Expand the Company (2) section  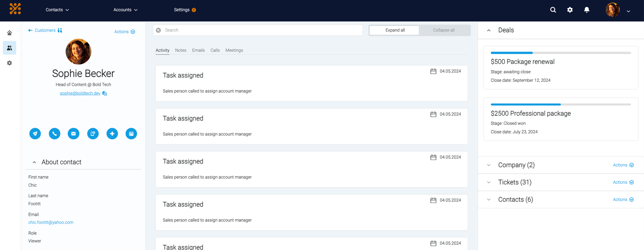(x=489, y=165)
